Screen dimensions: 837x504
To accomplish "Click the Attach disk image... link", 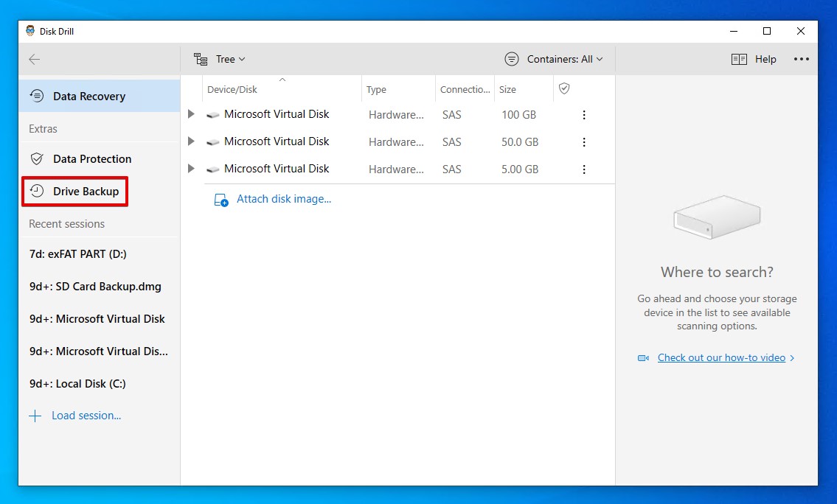I will click(x=284, y=199).
